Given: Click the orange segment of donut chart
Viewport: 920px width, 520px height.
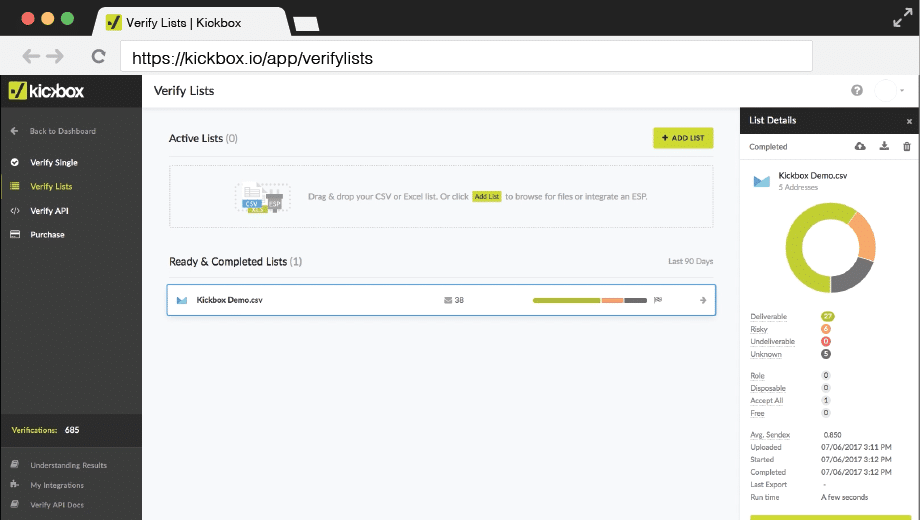Looking at the screenshot, I should 865,238.
